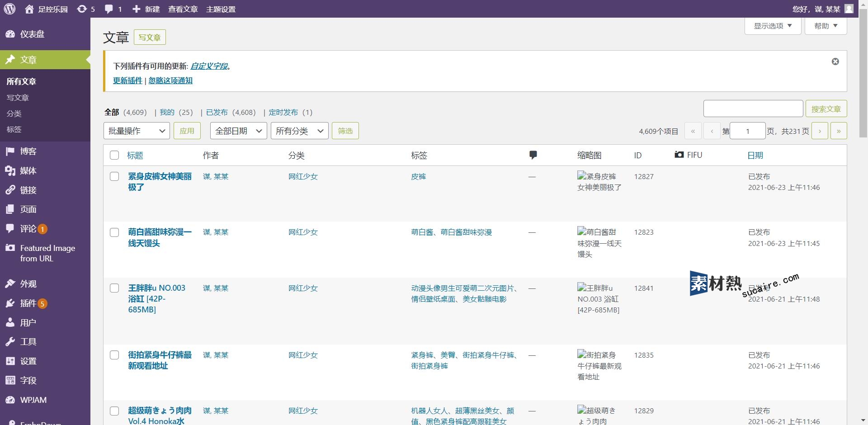Select 写文章 in the sidebar submenu
Screen dimensions: 868x425
pyautogui.click(x=18, y=98)
